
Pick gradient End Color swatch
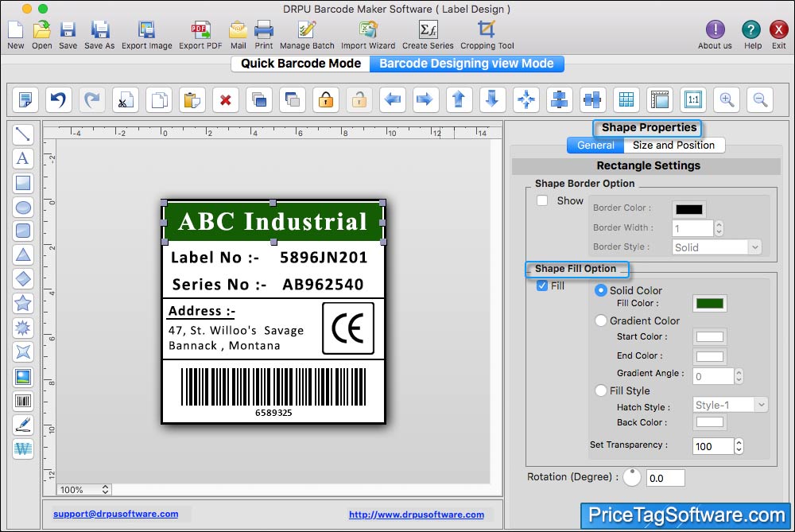pos(709,356)
